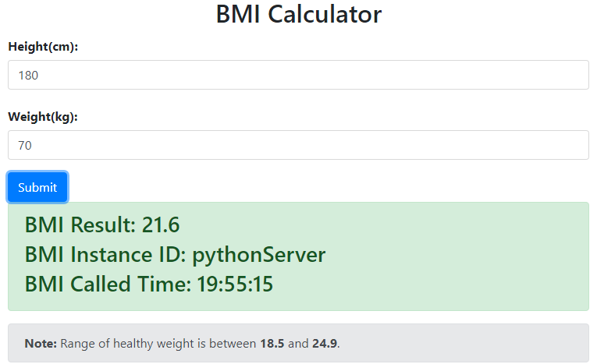This screenshot has height=364, width=597.
Task: Focus the Weight input containing 70
Action: pyautogui.click(x=298, y=145)
